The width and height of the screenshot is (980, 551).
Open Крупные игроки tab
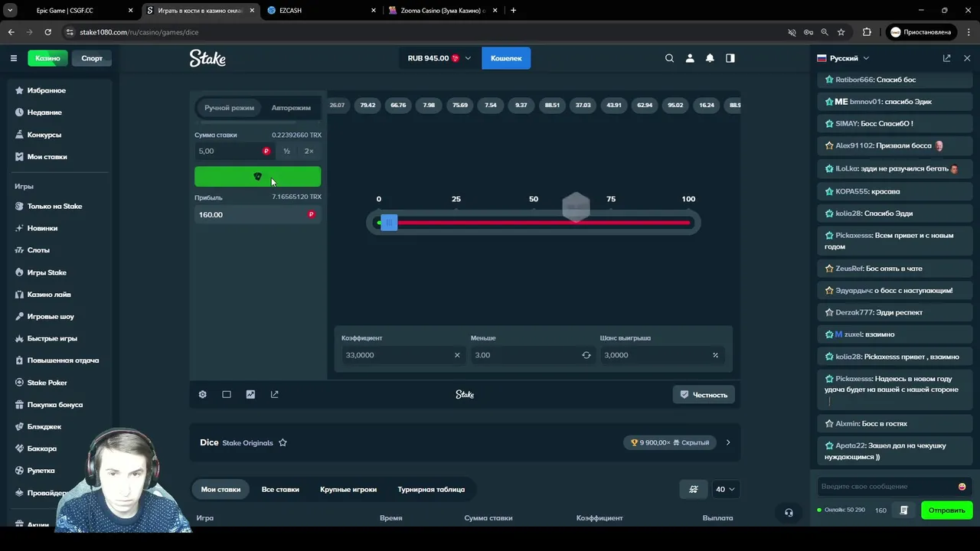coord(348,489)
